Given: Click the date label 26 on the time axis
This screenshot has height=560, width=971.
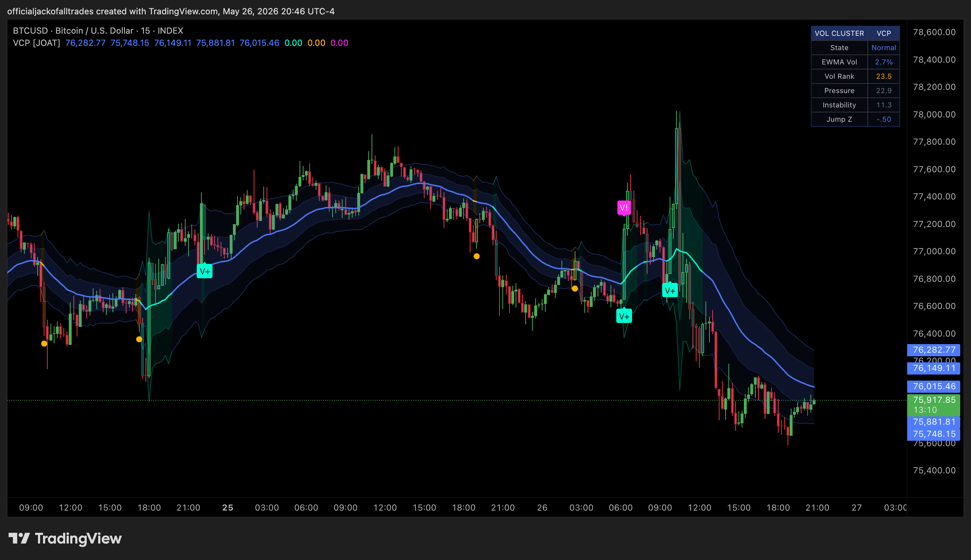Looking at the screenshot, I should point(542,508).
